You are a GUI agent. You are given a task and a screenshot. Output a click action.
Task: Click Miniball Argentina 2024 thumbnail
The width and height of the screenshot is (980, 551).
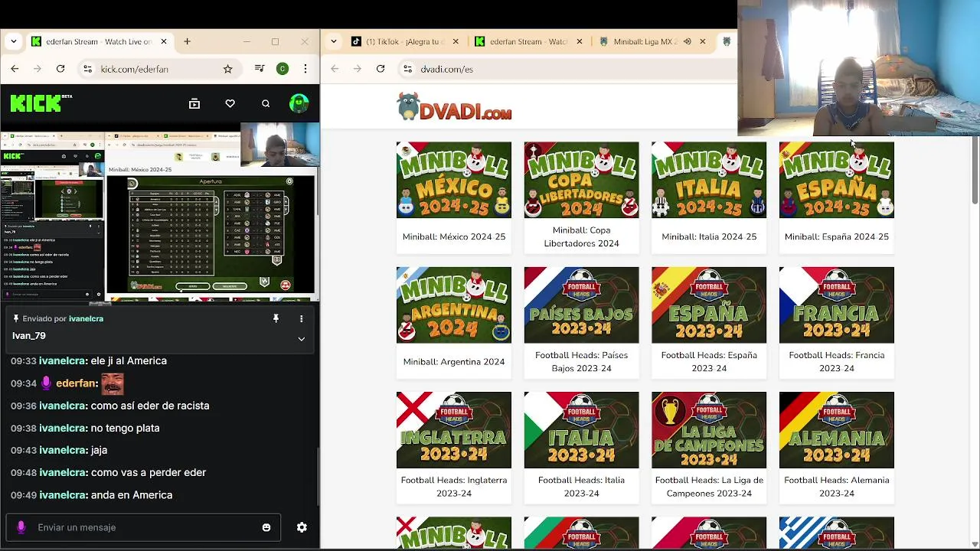[x=454, y=305]
